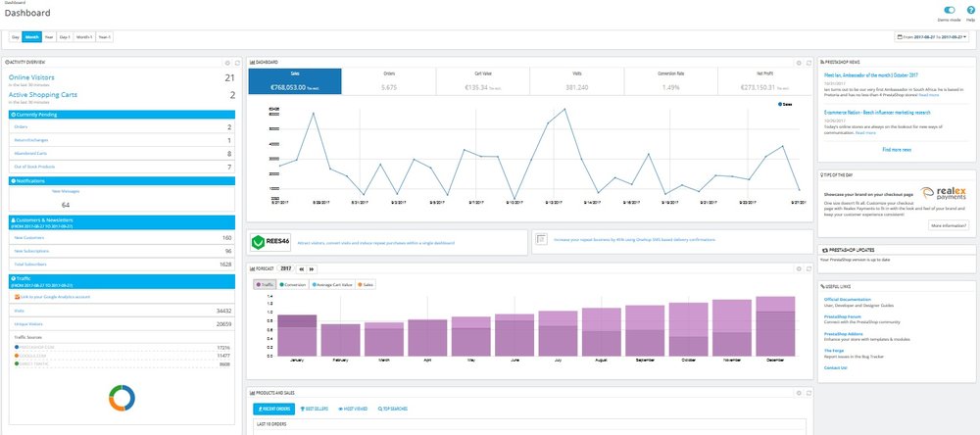980x435 pixels.
Task: Go to previous year in Forecast
Action: pos(301,267)
